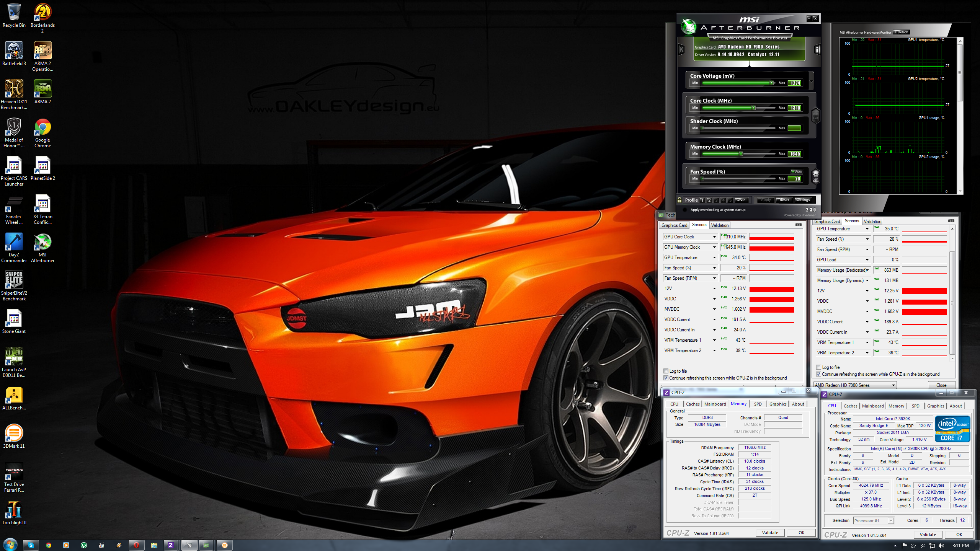Click Validate in left CPU-Z window

770,533
